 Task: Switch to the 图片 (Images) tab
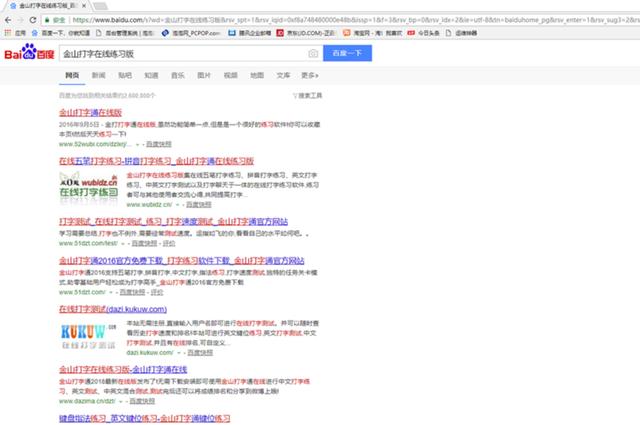pos(204,75)
